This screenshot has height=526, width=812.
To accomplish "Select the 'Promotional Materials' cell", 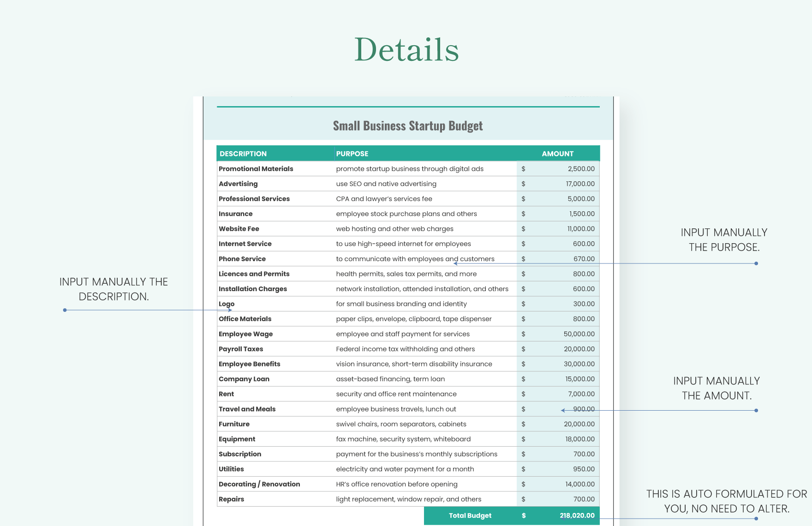I will pos(256,169).
